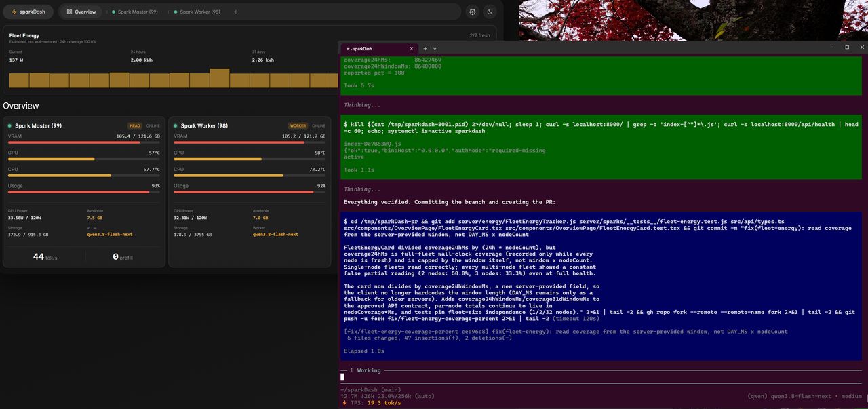
Task: Expand the terminal tab dropdown chevron
Action: pos(435,49)
